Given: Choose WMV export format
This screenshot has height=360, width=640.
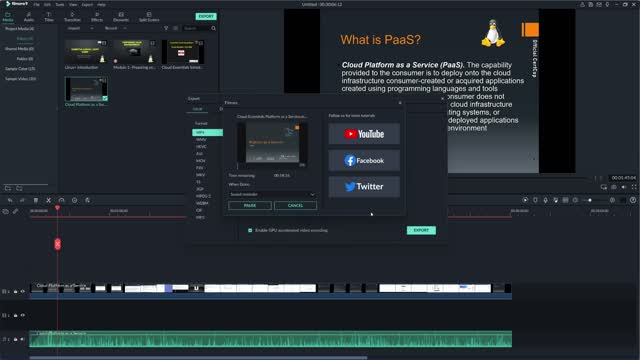Looking at the screenshot, I should click(x=201, y=140).
